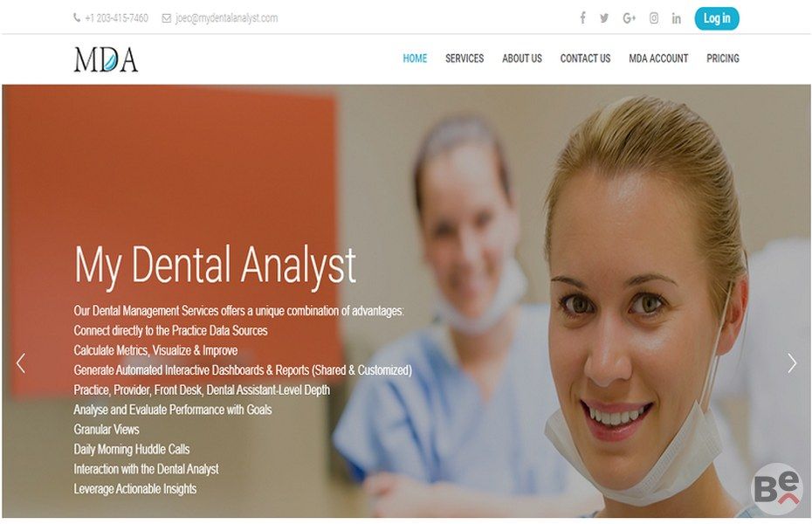Click the Log in button
This screenshot has height=524, width=812.
717,18
